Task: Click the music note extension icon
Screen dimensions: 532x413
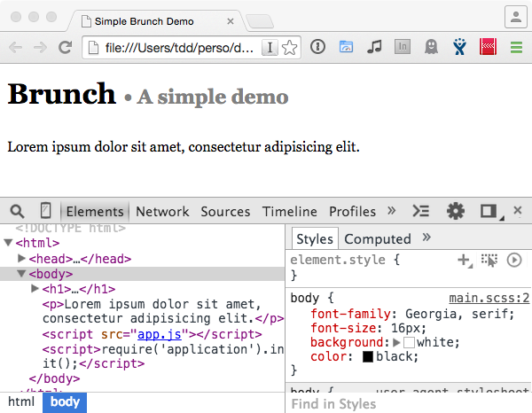Action: pos(374,47)
